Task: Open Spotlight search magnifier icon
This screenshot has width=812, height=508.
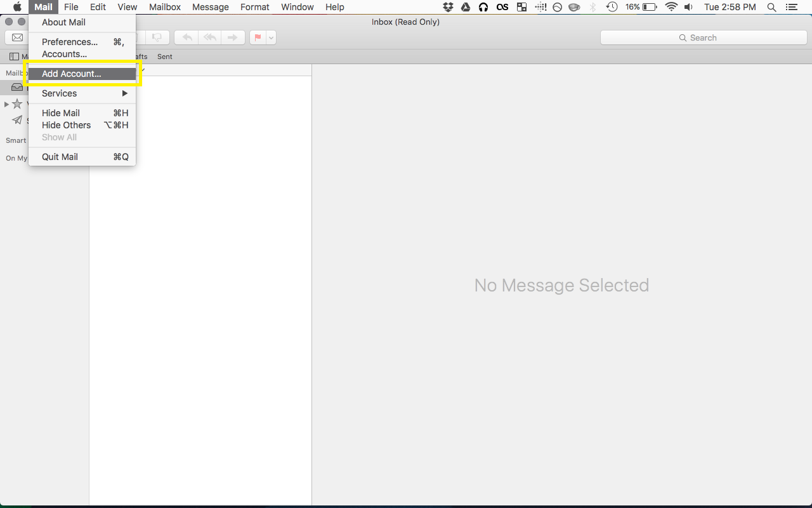Action: (771, 7)
